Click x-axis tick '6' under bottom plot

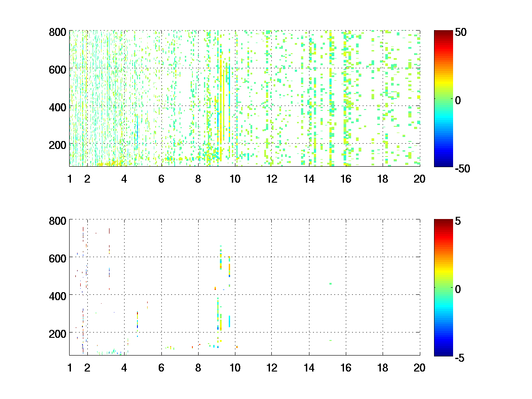(x=161, y=368)
